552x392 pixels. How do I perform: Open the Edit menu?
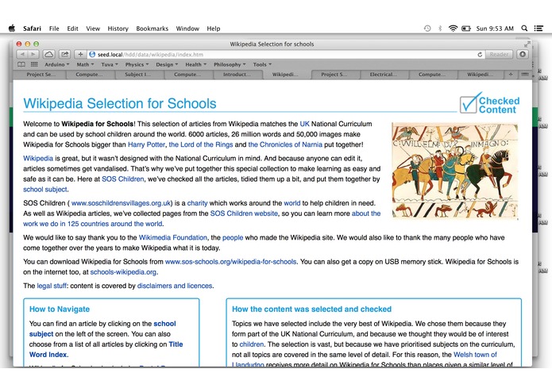[72, 29]
